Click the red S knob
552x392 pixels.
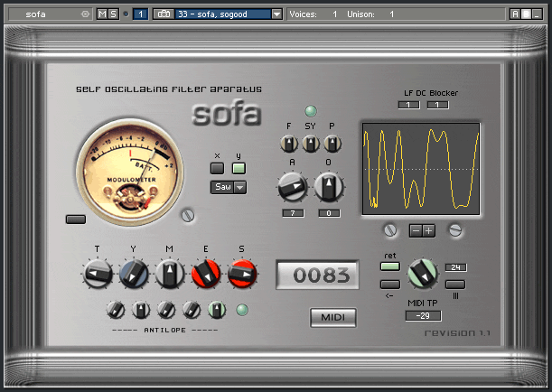(242, 274)
